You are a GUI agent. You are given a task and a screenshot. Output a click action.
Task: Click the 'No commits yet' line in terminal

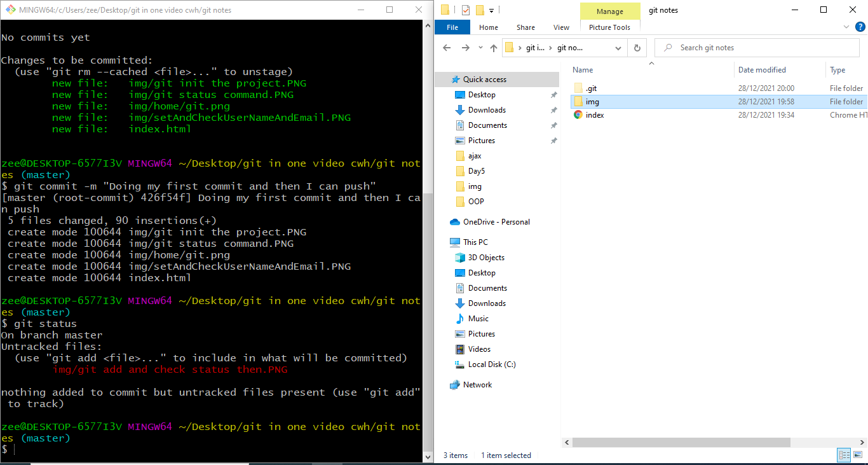[x=46, y=38]
